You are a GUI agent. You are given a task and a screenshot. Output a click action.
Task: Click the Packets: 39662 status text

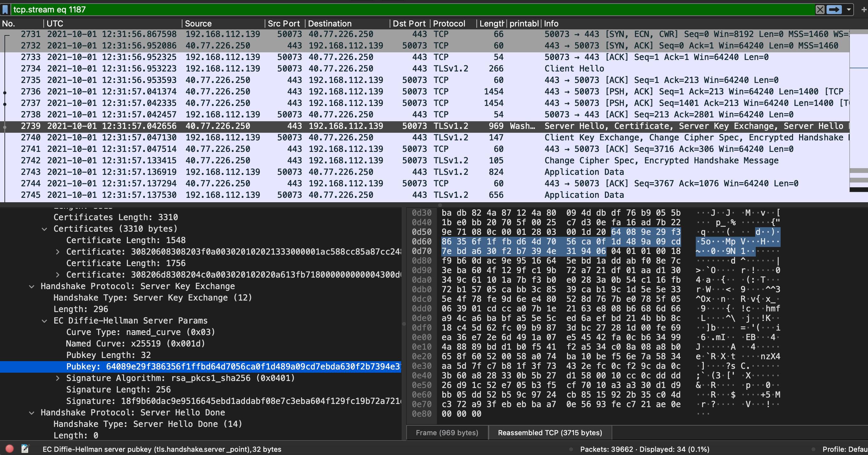click(644, 449)
